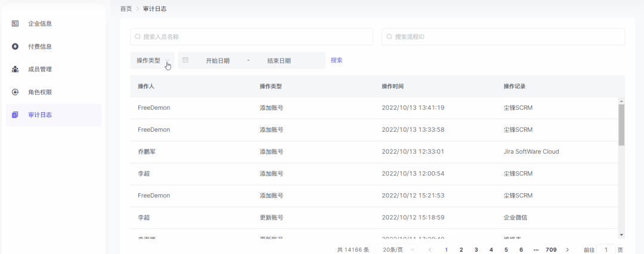Image resolution: width=644 pixels, height=254 pixels.
Task: Click the 企业信息 sidebar icon
Action: (15, 24)
